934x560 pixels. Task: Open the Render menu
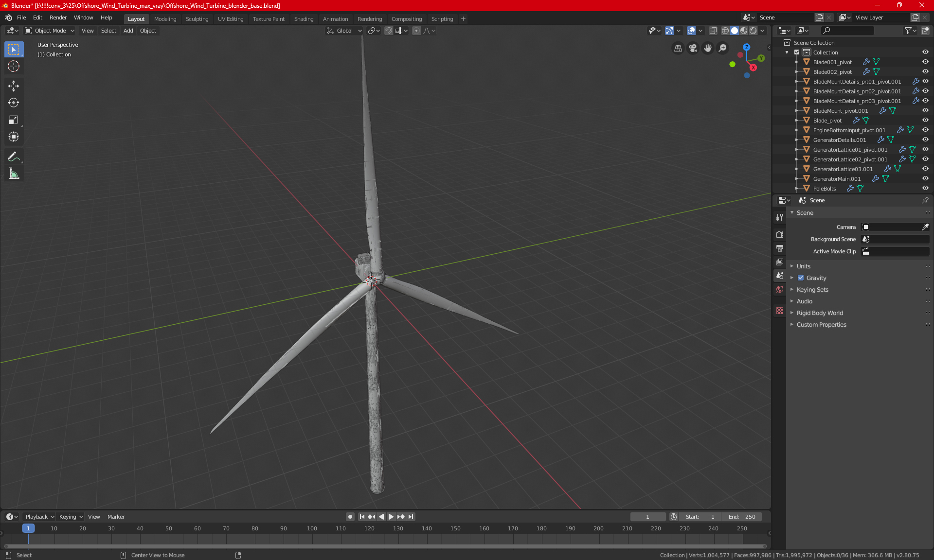point(58,17)
